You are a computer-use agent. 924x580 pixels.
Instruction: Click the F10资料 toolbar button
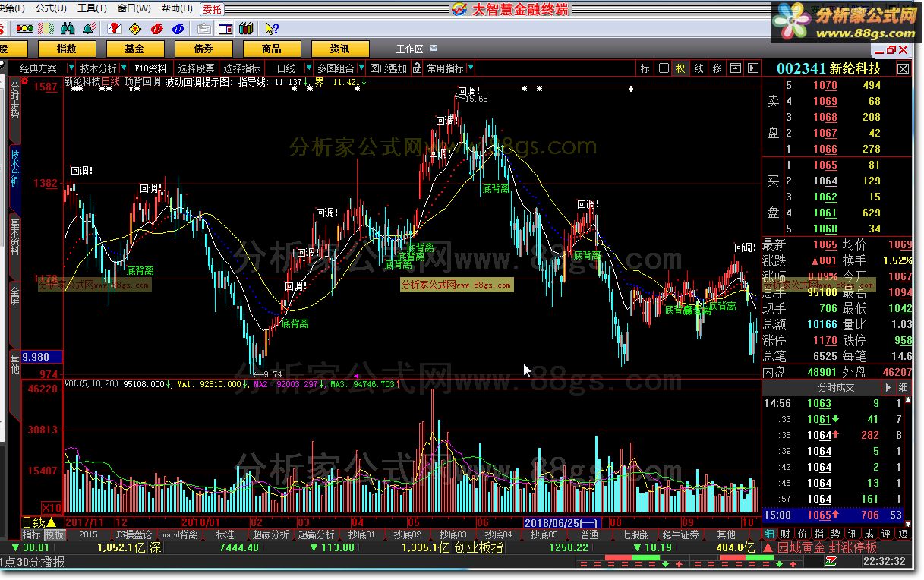[150, 68]
